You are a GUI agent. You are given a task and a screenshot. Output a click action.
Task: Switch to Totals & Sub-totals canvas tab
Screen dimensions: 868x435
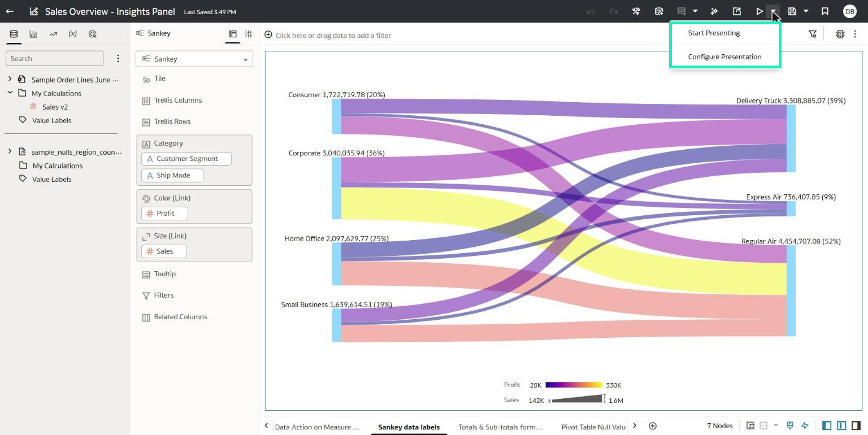point(500,427)
